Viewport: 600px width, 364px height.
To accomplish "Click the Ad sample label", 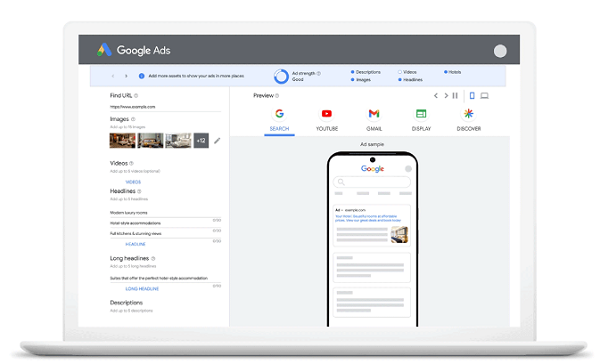I will tap(372, 144).
